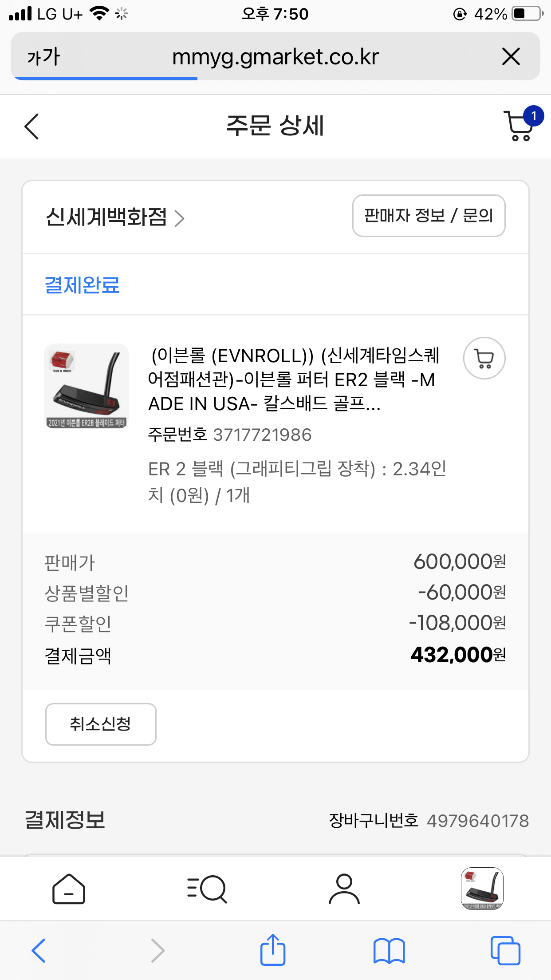Open the shopping cart in the header

[519, 126]
